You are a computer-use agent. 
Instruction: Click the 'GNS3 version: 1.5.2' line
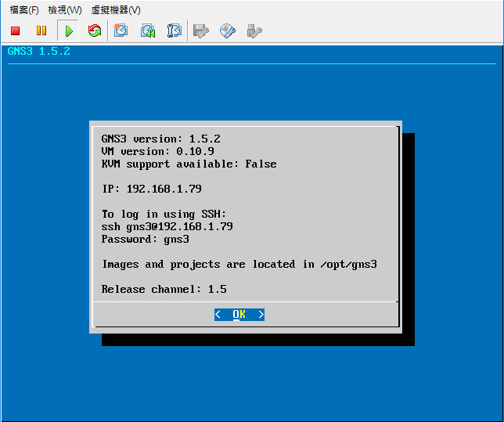pyautogui.click(x=161, y=139)
